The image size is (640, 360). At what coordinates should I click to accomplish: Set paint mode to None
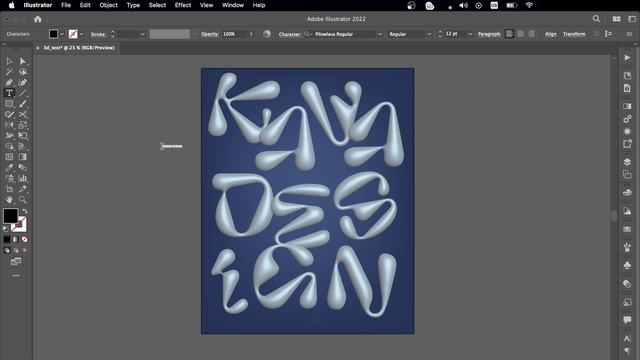click(24, 239)
